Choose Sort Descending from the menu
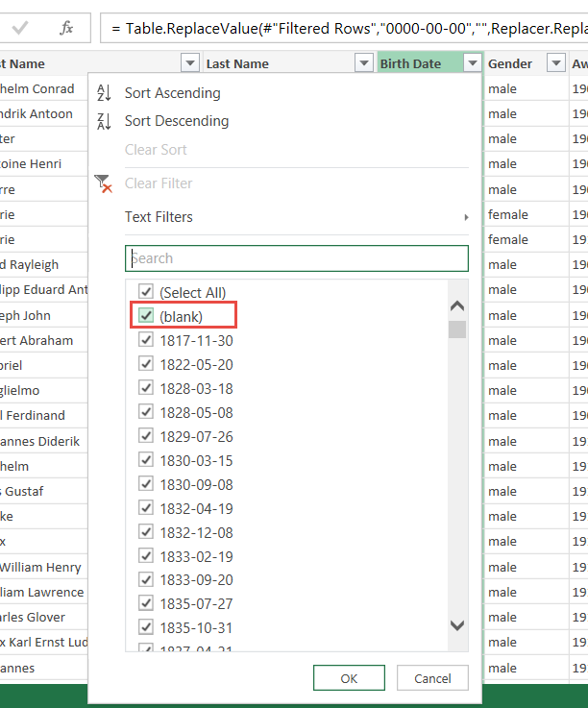The image size is (588, 708). (177, 121)
